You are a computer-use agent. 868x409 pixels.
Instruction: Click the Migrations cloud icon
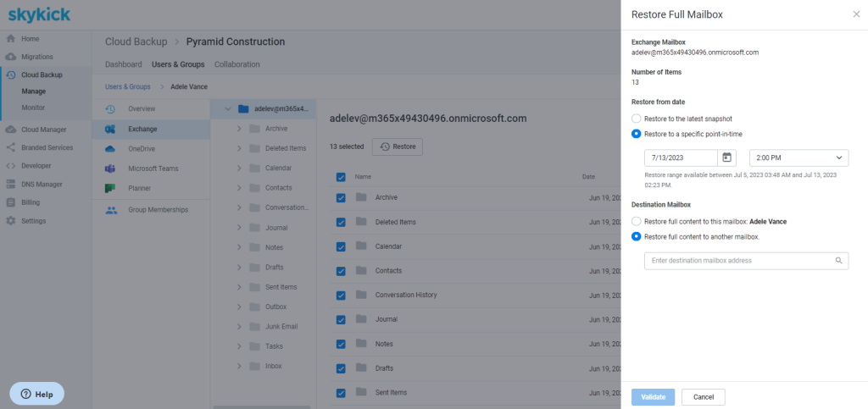click(10, 57)
